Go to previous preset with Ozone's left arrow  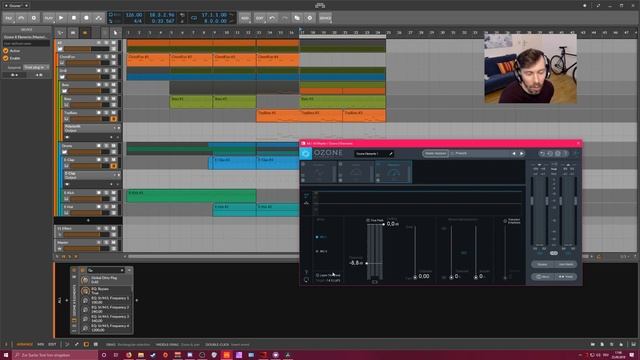point(514,153)
